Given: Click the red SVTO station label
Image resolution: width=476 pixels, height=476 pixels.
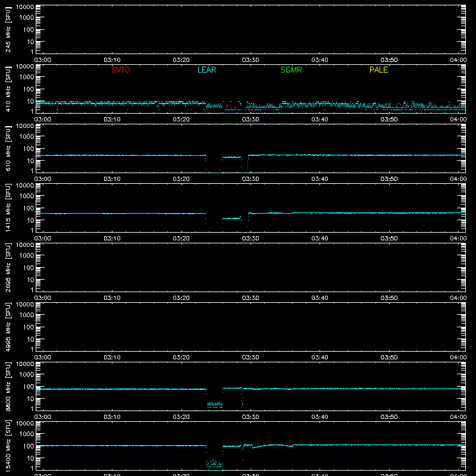Looking at the screenshot, I should click(x=121, y=70).
